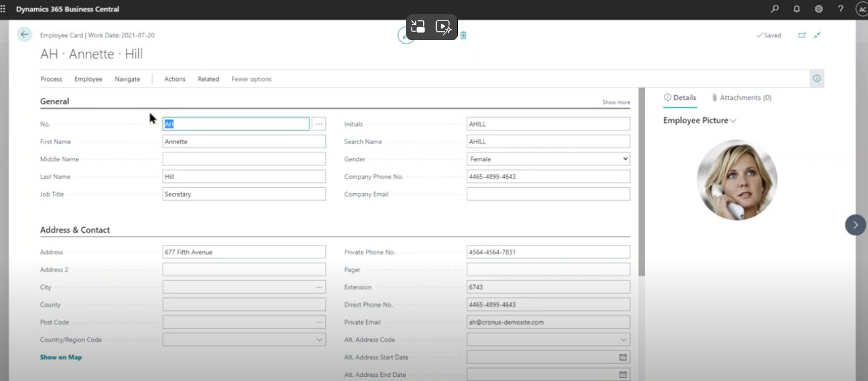Open the notifications bell icon
Image resolution: width=868 pixels, height=381 pixels.
point(797,9)
